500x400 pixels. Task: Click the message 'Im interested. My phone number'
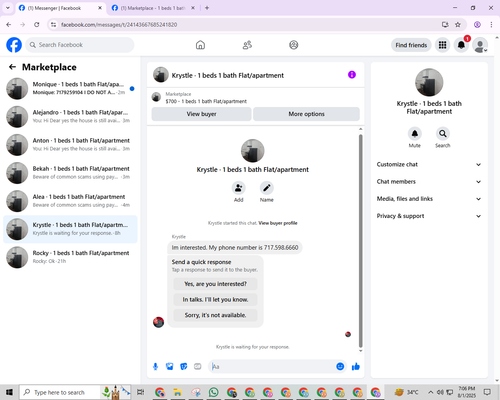click(235, 248)
